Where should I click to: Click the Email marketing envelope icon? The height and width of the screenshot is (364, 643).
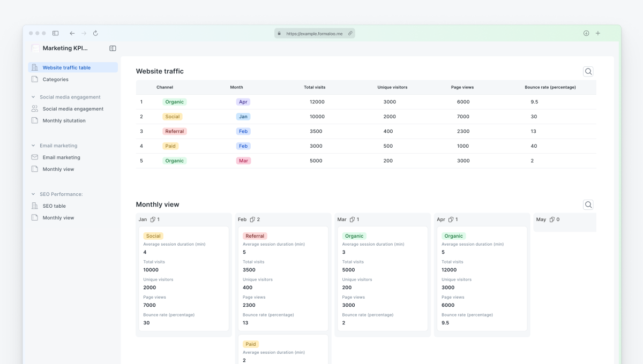click(35, 157)
